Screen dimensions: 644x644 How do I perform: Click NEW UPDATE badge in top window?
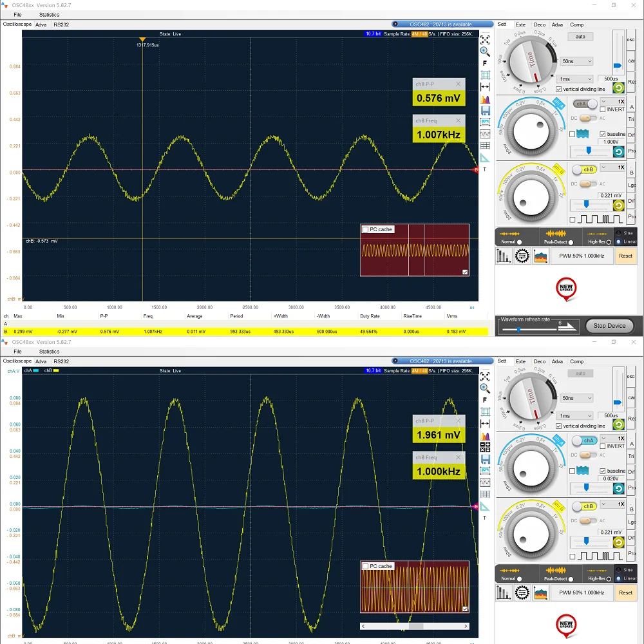566,289
